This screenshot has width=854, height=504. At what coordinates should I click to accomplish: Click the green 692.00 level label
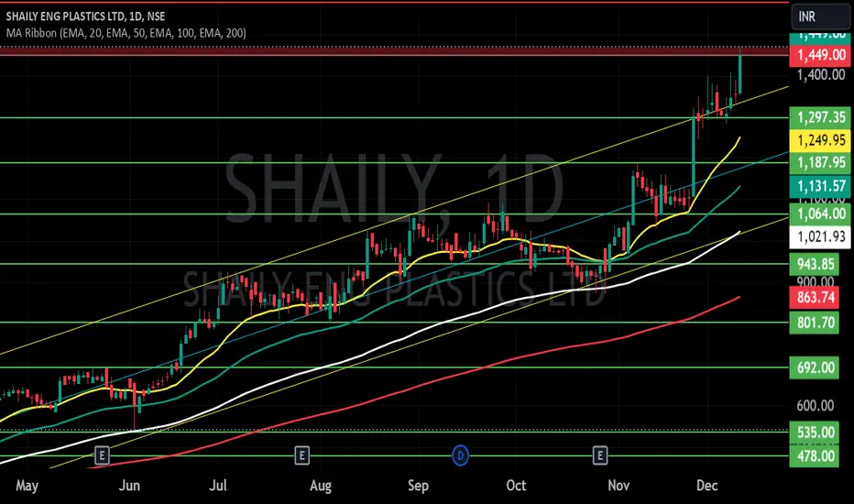click(815, 367)
